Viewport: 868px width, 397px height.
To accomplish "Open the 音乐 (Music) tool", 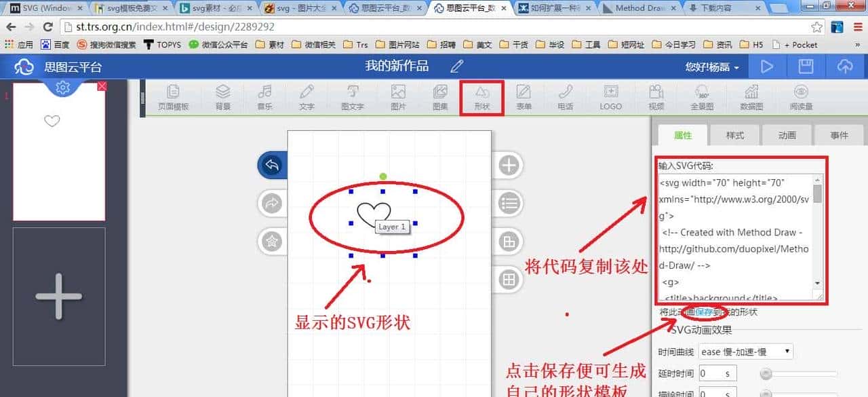I will (264, 97).
